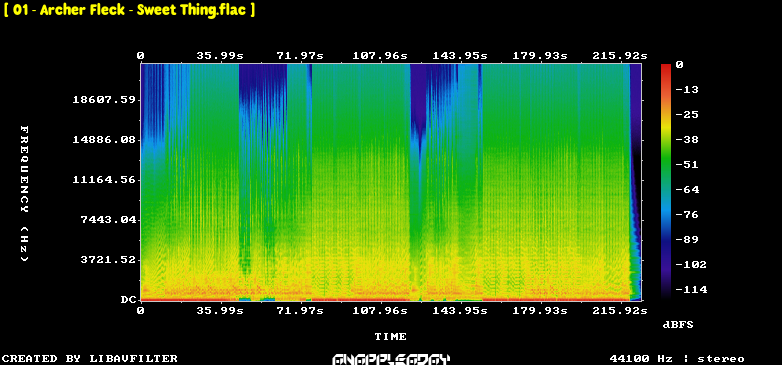
Task: Click the 44100 Hz : stereo label
Action: (x=677, y=359)
